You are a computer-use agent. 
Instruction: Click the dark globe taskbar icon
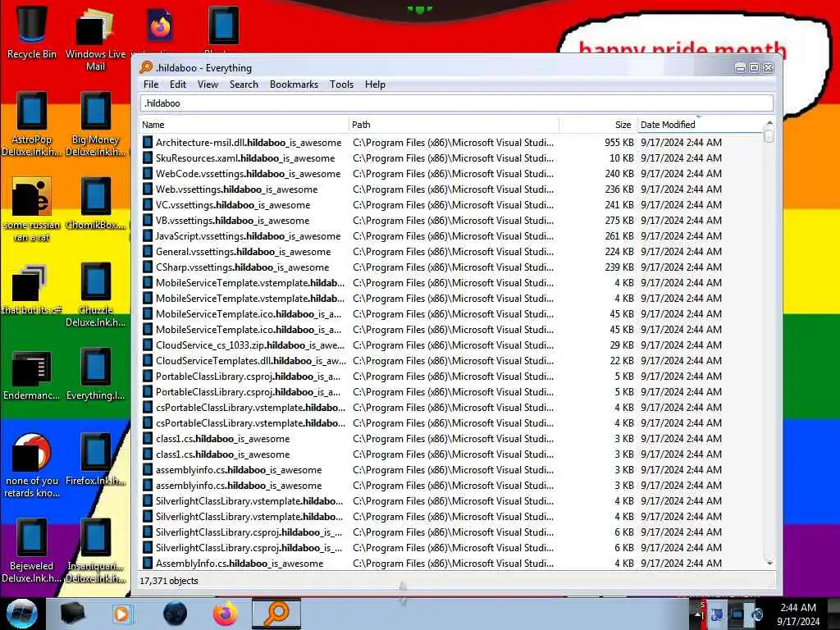[x=176, y=614]
